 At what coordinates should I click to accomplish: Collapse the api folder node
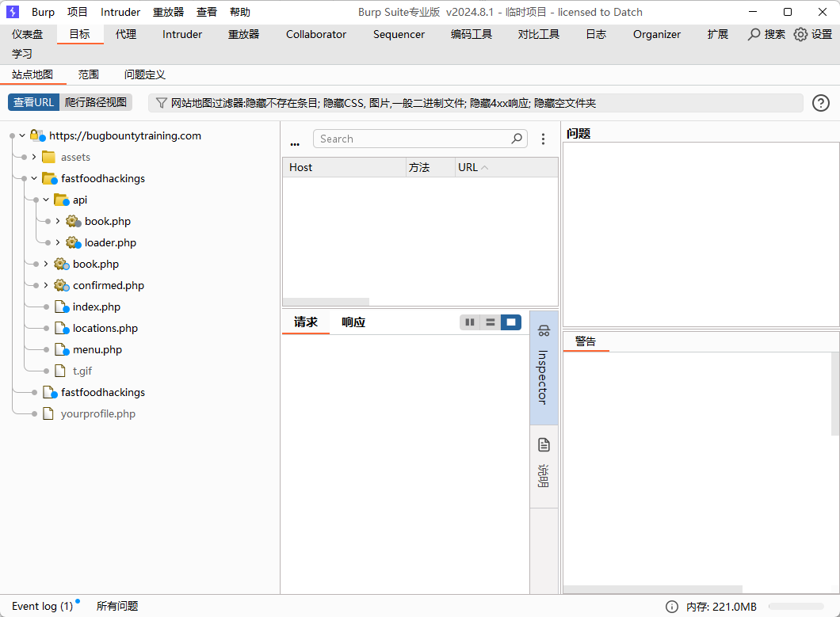click(45, 200)
